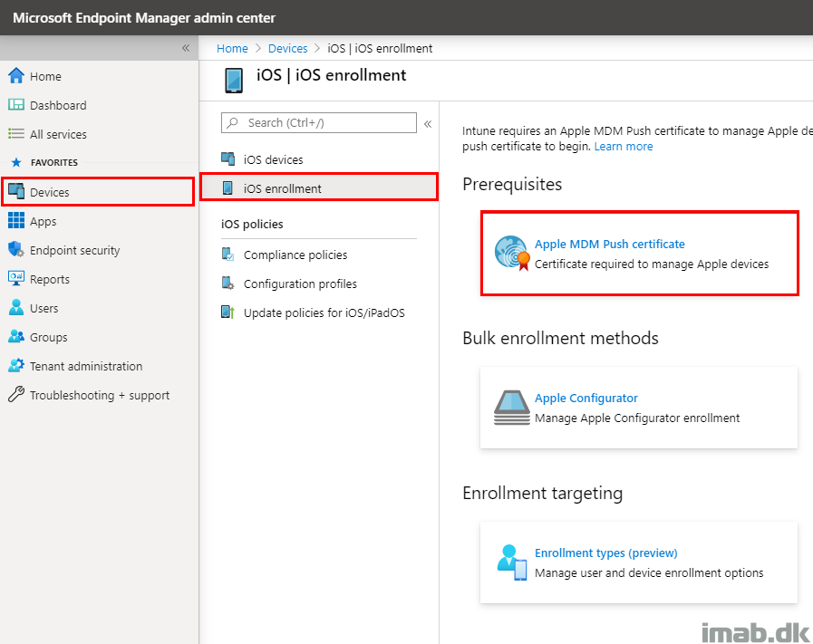
Task: Click the magnifier icon in search box
Action: (233, 122)
